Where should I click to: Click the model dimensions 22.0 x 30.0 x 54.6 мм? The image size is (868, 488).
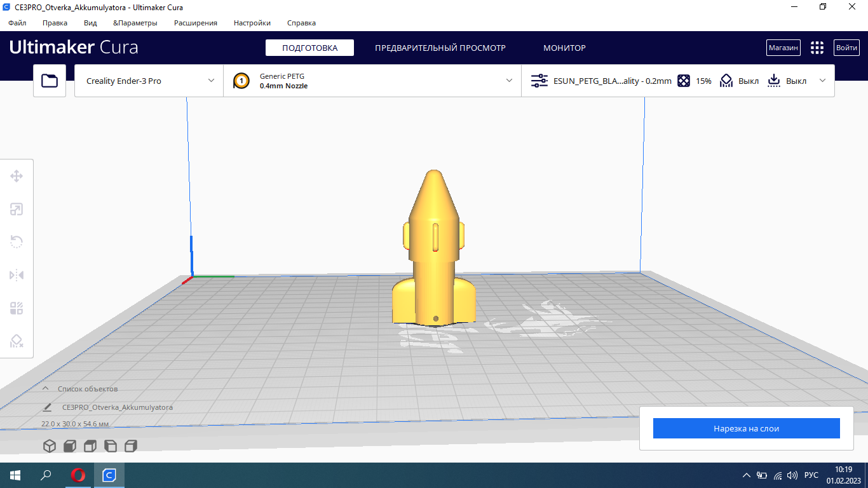[x=75, y=424]
